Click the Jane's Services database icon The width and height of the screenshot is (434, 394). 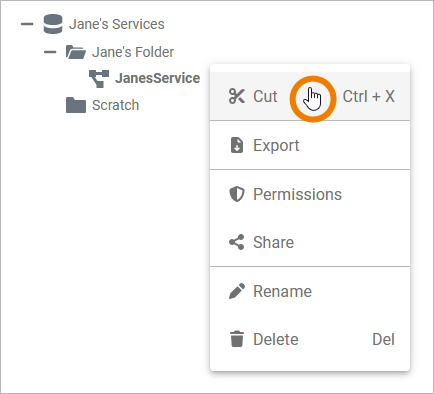pos(53,24)
